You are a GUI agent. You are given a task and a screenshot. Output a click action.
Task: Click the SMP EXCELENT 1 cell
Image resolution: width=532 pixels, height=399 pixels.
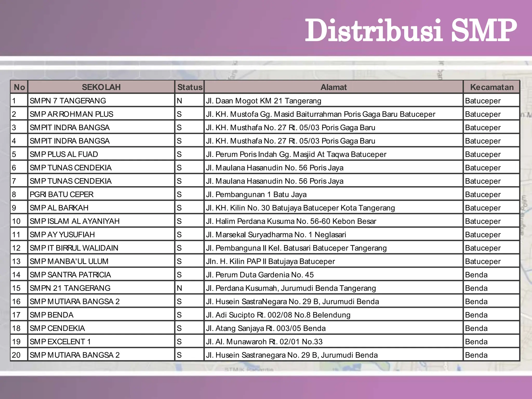(x=101, y=342)
